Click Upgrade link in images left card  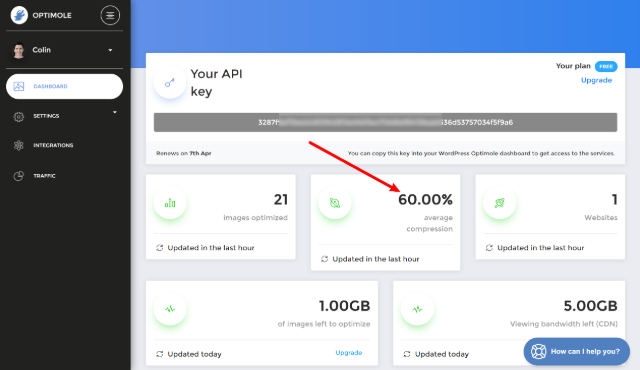pyautogui.click(x=349, y=353)
